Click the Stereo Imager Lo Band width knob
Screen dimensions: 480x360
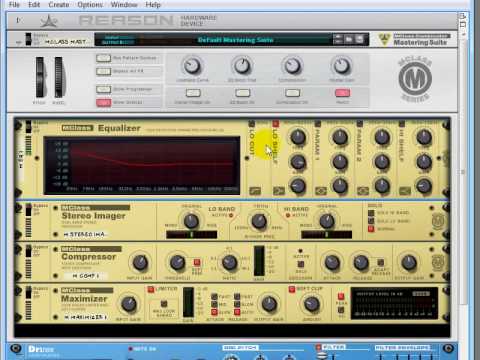pos(191,221)
